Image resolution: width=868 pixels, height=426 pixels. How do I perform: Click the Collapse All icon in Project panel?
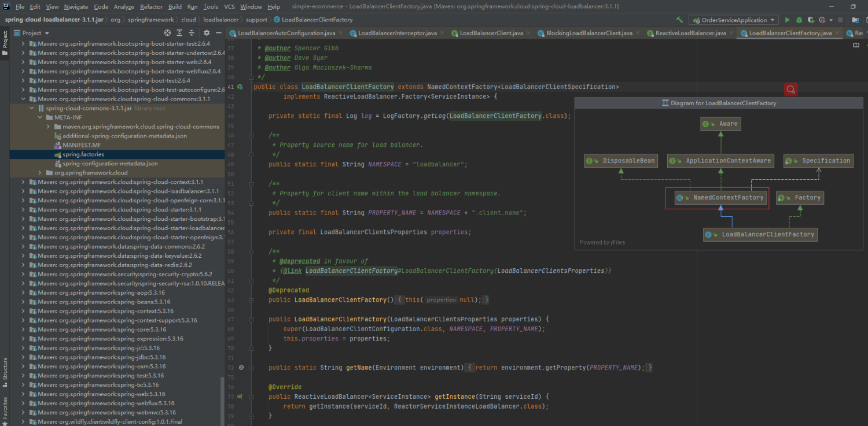tap(193, 33)
